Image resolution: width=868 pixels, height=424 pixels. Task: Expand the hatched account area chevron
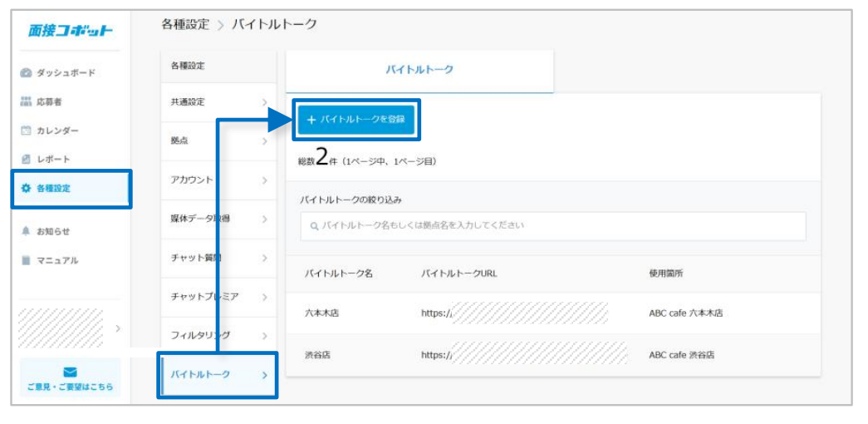[117, 328]
